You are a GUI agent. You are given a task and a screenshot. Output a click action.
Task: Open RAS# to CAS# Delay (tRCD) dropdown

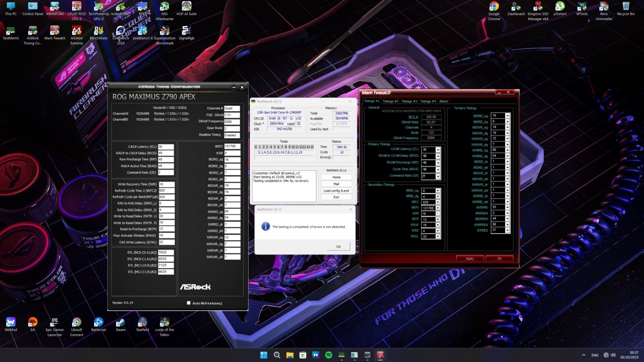[438, 156]
